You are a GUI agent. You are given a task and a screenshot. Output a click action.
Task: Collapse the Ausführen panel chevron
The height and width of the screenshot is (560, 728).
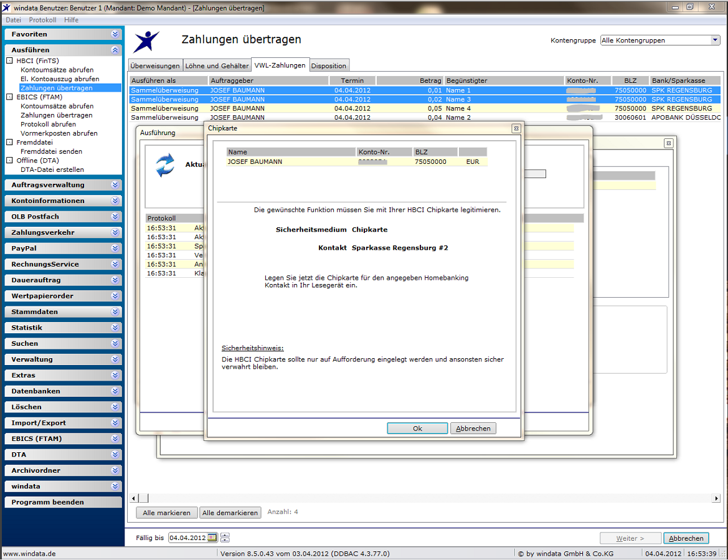115,50
